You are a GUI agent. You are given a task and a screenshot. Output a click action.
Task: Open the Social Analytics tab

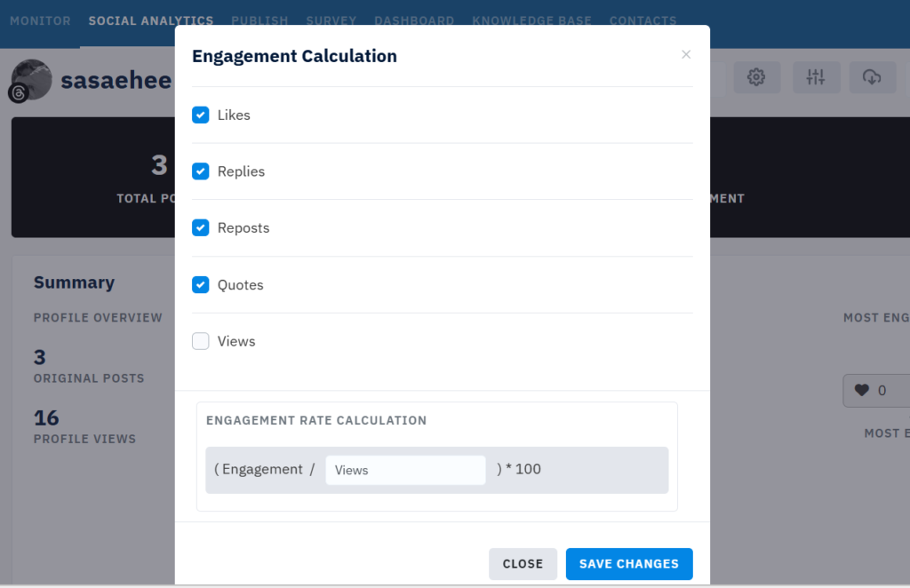[x=151, y=20]
